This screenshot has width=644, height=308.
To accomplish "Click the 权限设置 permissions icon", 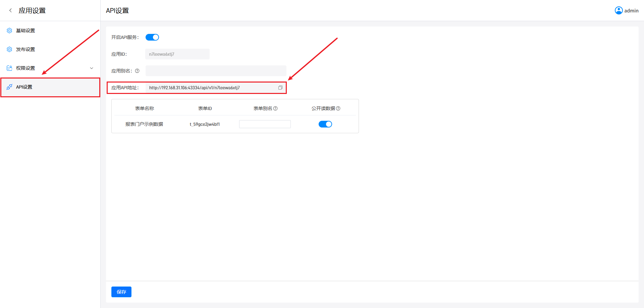I will [x=9, y=68].
